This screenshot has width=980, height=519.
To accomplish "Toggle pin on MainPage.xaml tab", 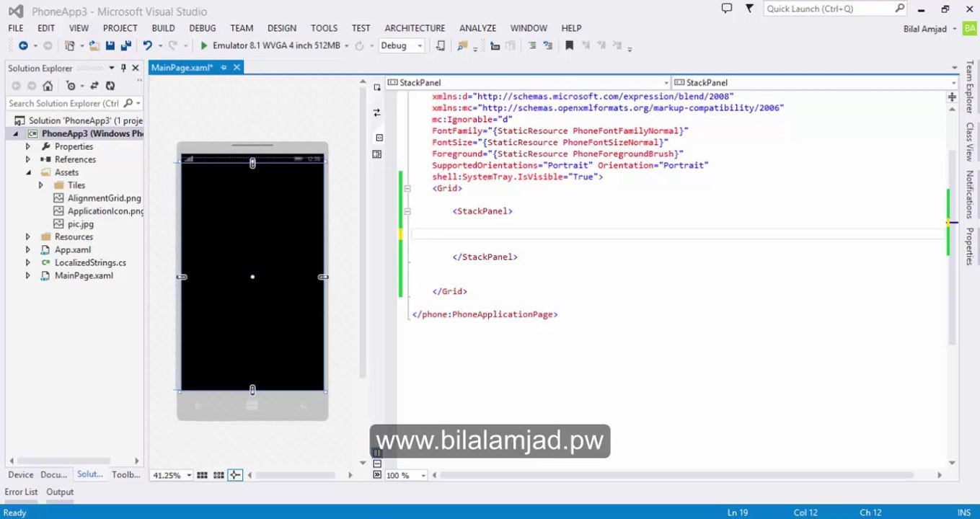I will point(224,67).
